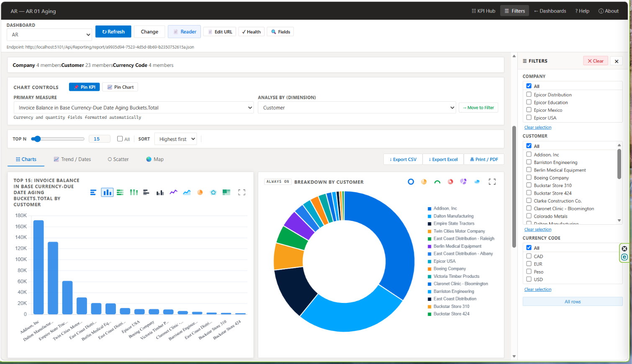Image resolution: width=632 pixels, height=364 pixels.
Task: Select the blue area chart icon
Action: click(187, 192)
